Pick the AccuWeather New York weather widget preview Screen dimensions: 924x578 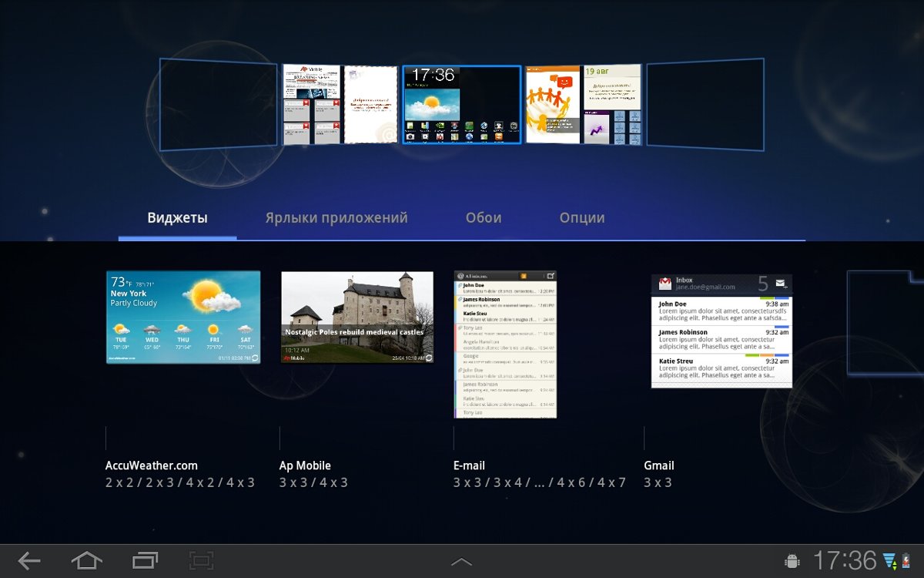[183, 317]
